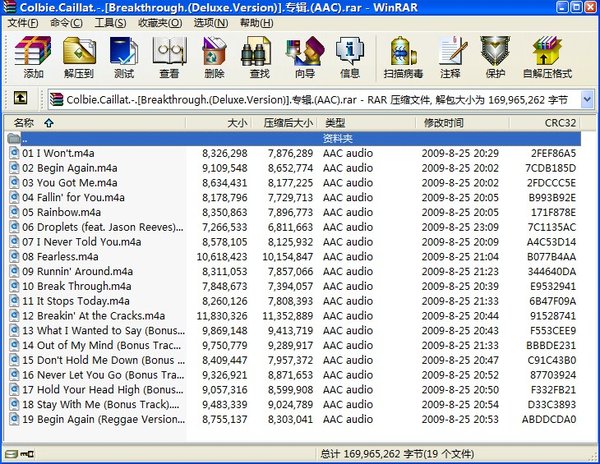Click CRC32 value 2FEF86A5
Screen dimensions: 600x464
click(553, 153)
